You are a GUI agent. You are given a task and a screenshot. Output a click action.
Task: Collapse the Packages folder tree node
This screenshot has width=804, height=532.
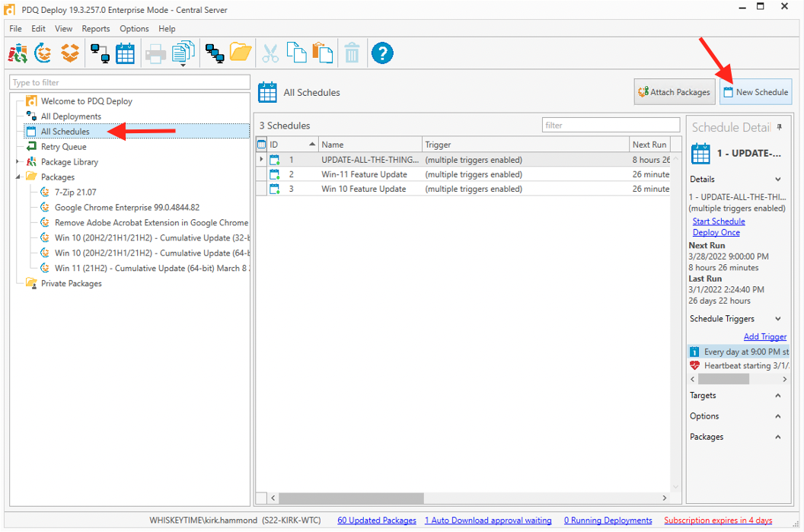pyautogui.click(x=18, y=177)
